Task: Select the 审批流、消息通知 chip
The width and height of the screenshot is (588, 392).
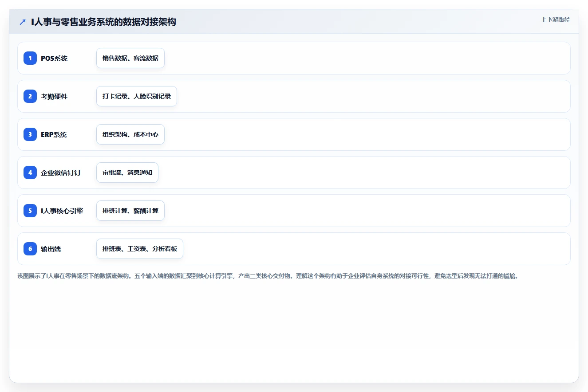Action: 127,172
